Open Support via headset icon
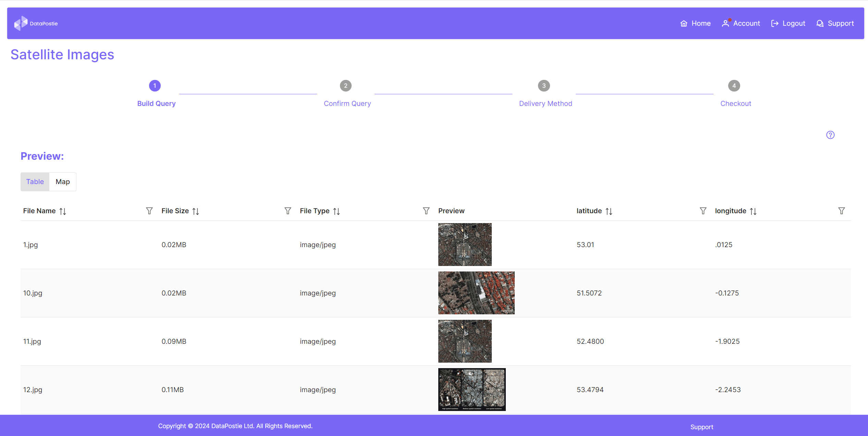The height and width of the screenshot is (436, 868). (820, 23)
